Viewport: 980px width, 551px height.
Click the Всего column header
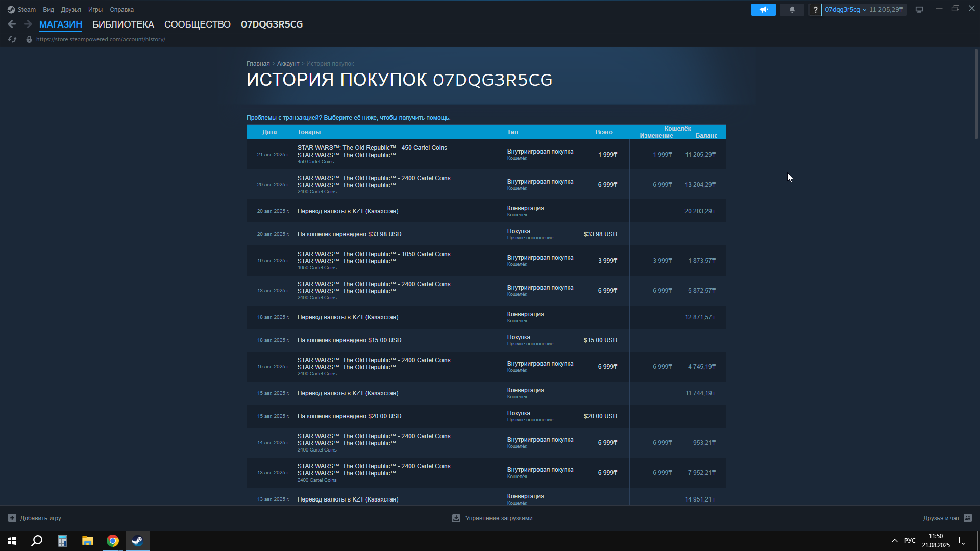(604, 132)
